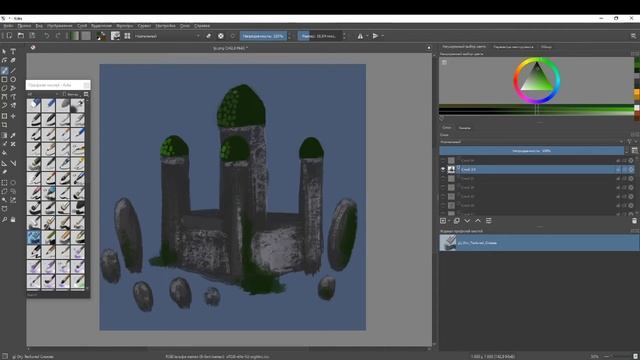Click the Undo arrow in the toolbar
640x360 pixels.
(47, 36)
